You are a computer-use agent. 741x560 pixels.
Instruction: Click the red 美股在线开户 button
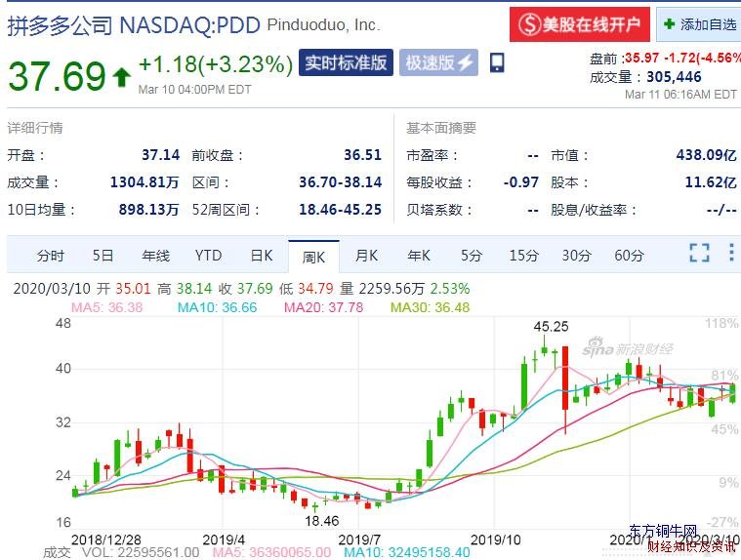[579, 24]
